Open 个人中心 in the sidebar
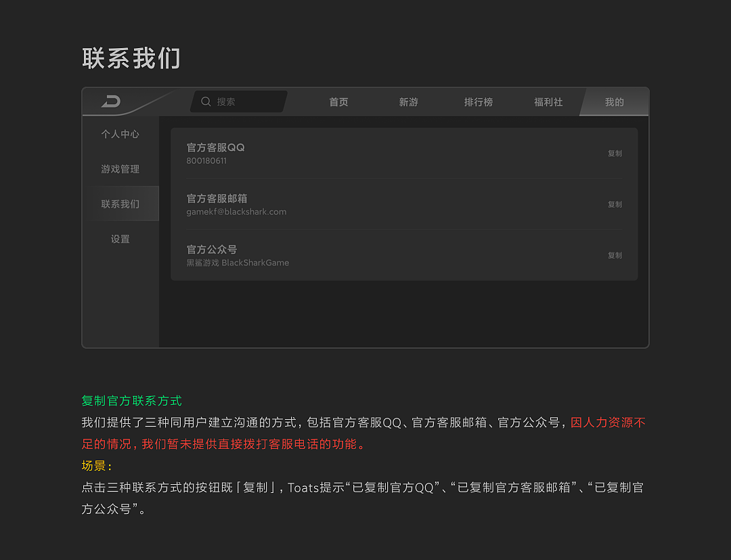Viewport: 731px width, 560px height. click(x=120, y=134)
